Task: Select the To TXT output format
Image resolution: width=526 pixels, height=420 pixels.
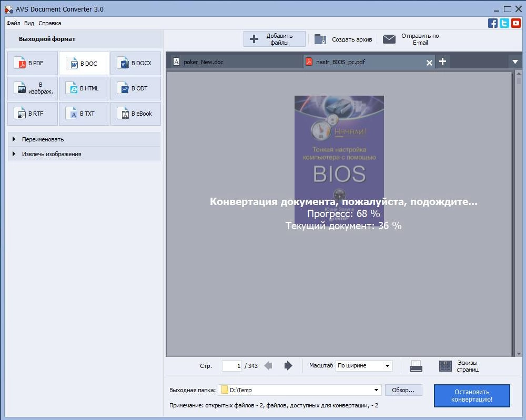Action: point(84,114)
